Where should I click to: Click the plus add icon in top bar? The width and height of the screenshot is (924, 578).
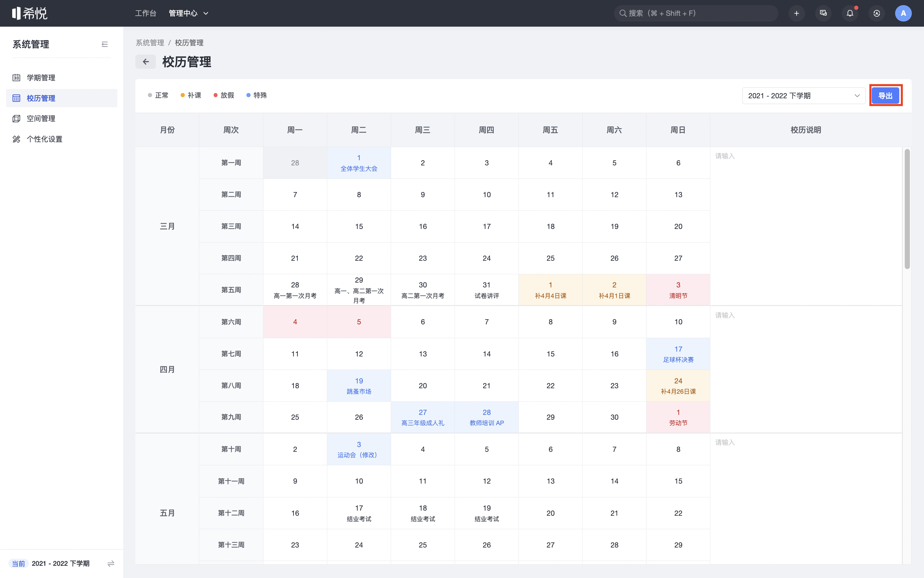[x=797, y=13]
